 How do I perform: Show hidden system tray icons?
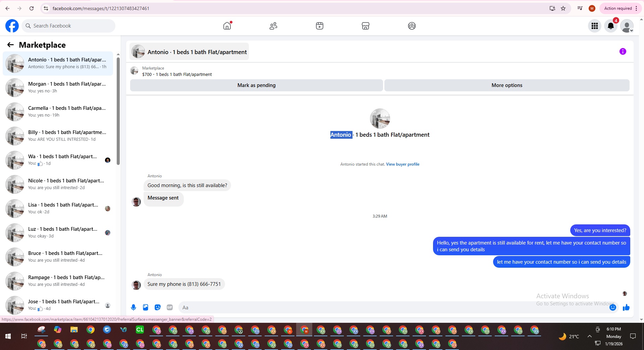pos(589,336)
